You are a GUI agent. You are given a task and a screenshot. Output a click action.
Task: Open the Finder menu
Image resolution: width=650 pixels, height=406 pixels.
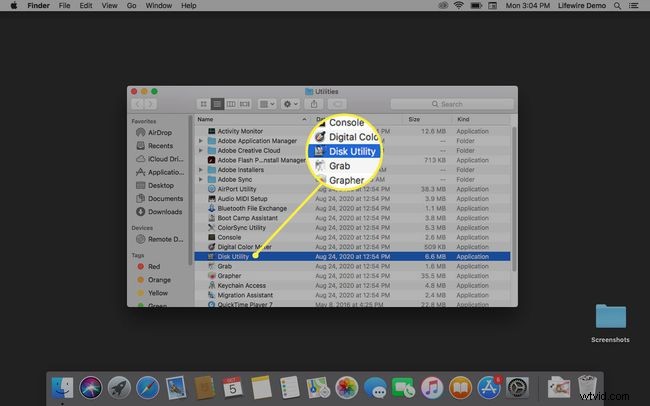[x=39, y=5]
